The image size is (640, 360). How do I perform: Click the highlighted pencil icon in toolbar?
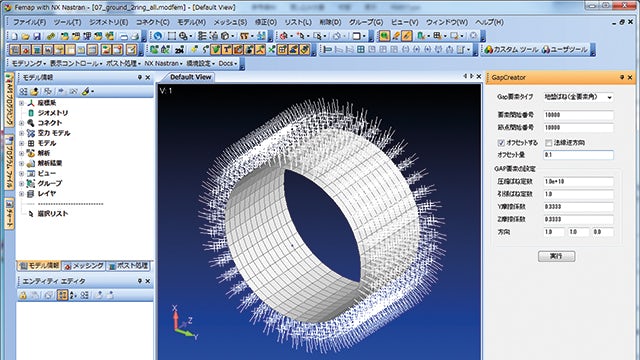point(406,36)
